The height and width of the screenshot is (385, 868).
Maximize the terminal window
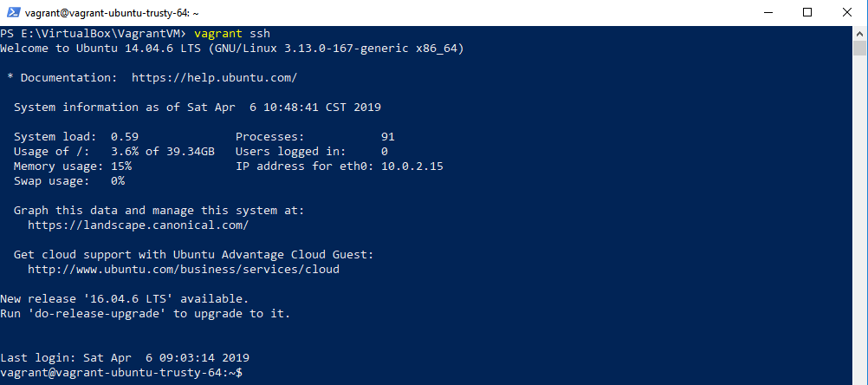point(808,12)
